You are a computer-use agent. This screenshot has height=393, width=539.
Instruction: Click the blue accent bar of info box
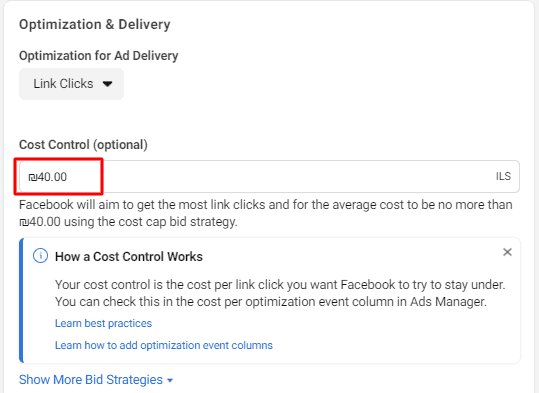[21, 301]
